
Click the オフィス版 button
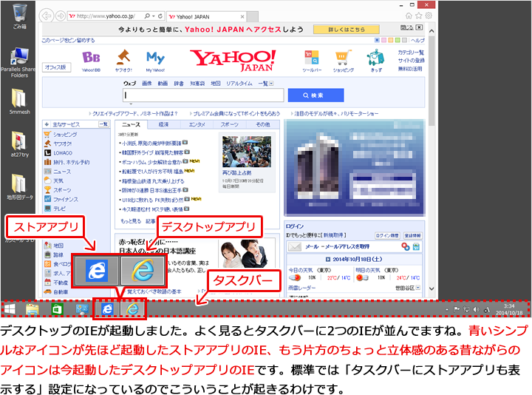pos(56,67)
